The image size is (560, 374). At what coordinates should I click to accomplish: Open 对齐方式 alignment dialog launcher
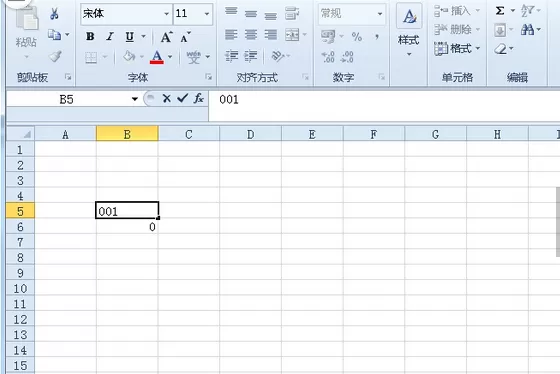pos(305,77)
